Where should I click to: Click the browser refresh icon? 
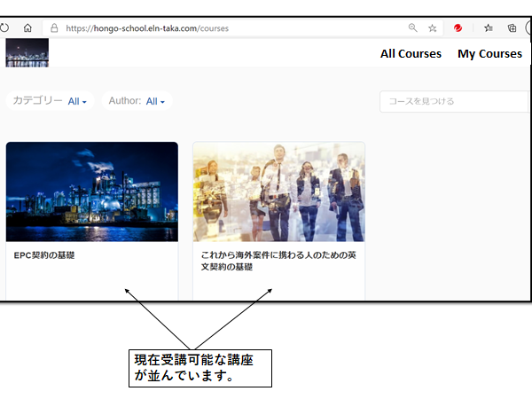coord(4,27)
